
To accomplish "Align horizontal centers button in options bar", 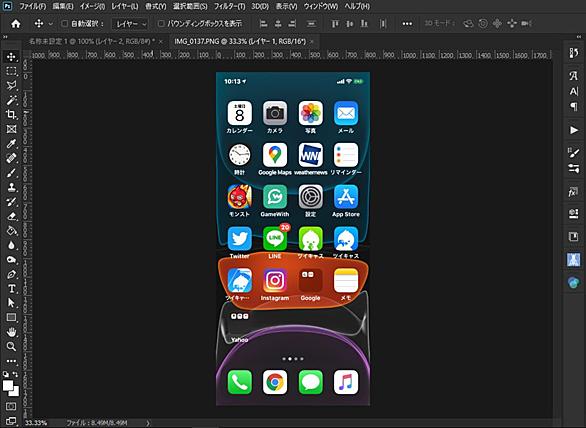I will tap(278, 24).
